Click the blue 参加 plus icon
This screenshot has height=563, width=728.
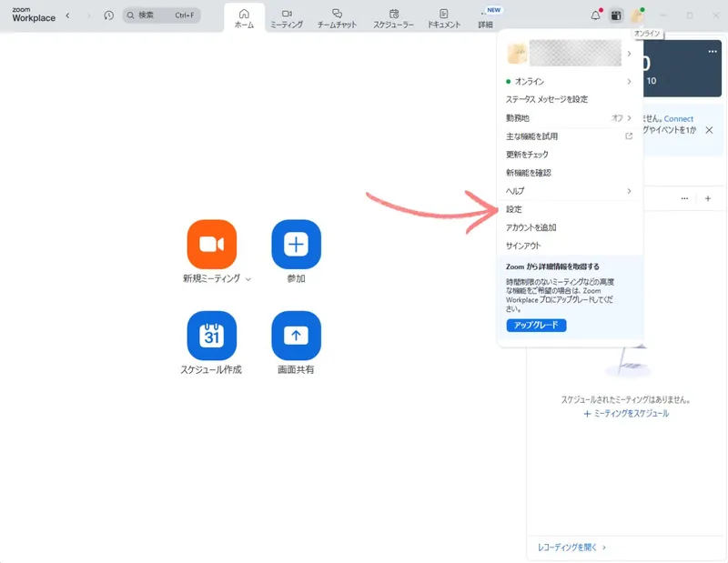point(296,244)
